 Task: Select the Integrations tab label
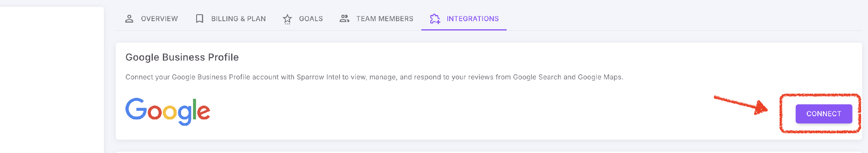pos(472,19)
